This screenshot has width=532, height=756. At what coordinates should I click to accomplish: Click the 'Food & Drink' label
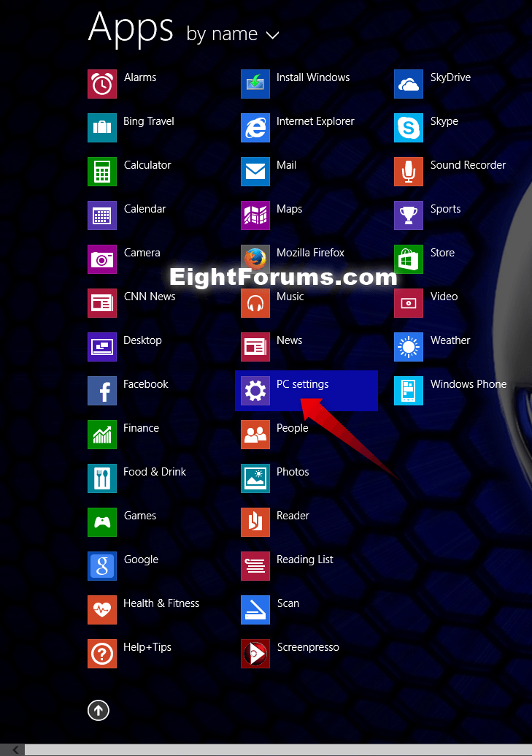click(x=154, y=472)
